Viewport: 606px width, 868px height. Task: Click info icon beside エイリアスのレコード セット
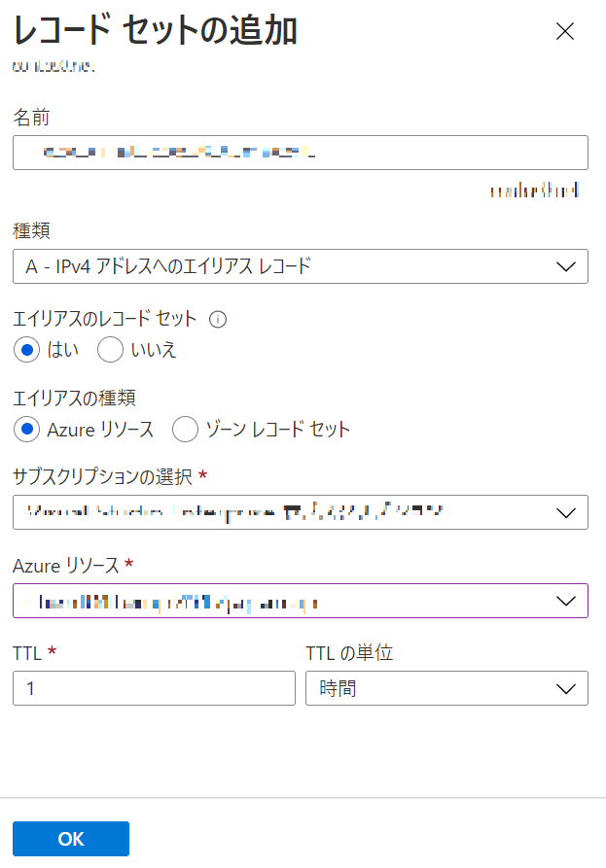tap(218, 320)
